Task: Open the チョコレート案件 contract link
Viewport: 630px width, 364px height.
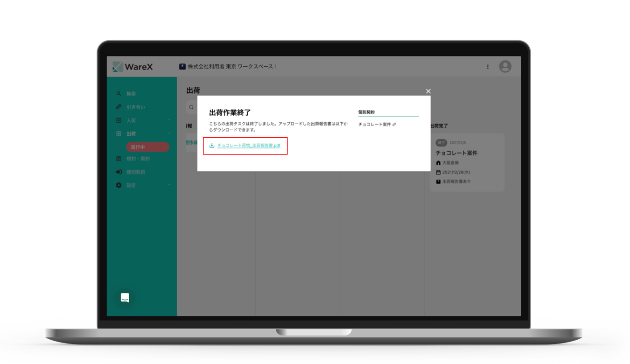Action: 377,125
